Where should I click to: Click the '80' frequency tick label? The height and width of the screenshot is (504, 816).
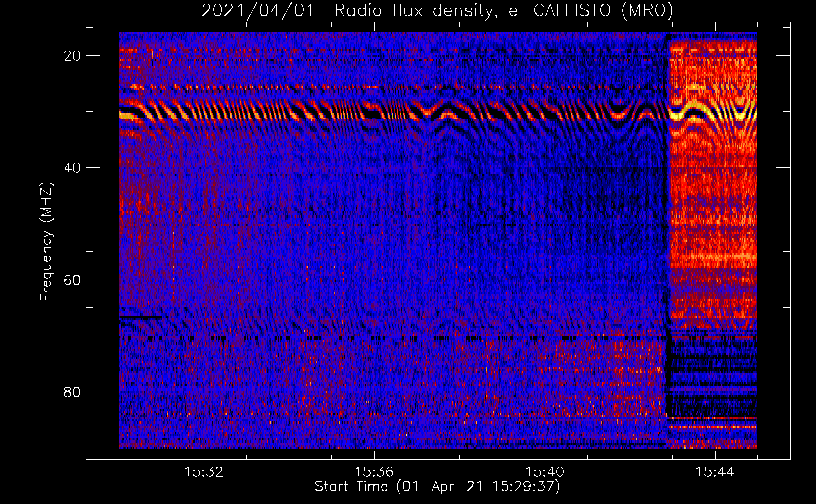pyautogui.click(x=72, y=392)
